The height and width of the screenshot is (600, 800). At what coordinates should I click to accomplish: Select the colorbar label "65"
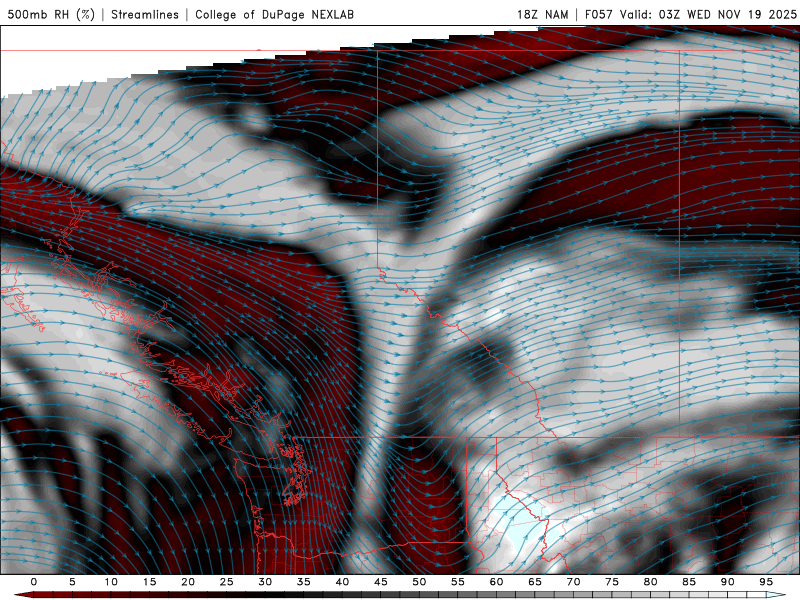(535, 582)
